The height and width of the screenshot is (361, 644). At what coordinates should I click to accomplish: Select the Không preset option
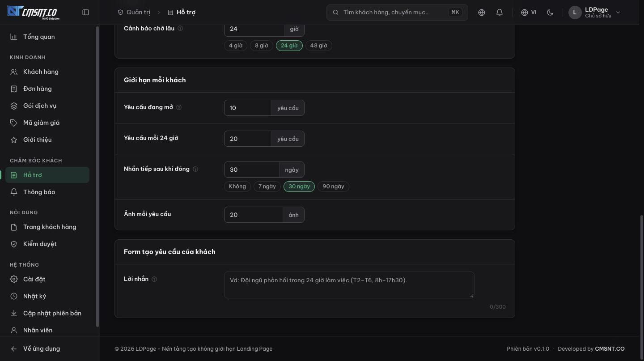[x=237, y=187]
